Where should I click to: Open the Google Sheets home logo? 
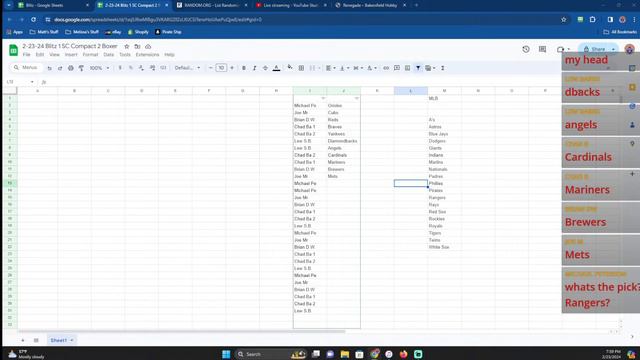tap(13, 50)
